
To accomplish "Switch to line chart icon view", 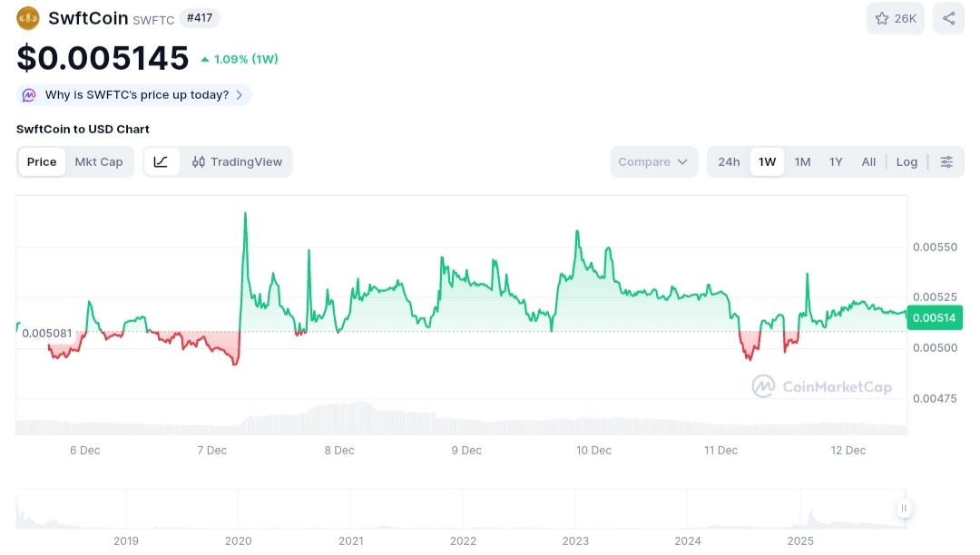I will click(x=162, y=161).
